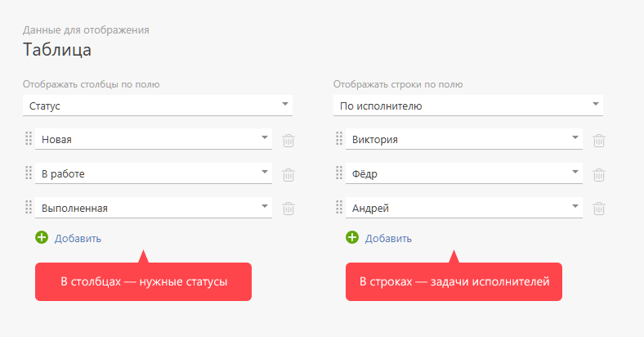Click green plus icon under status columns
Viewport: 644px width, 337px height.
click(42, 237)
